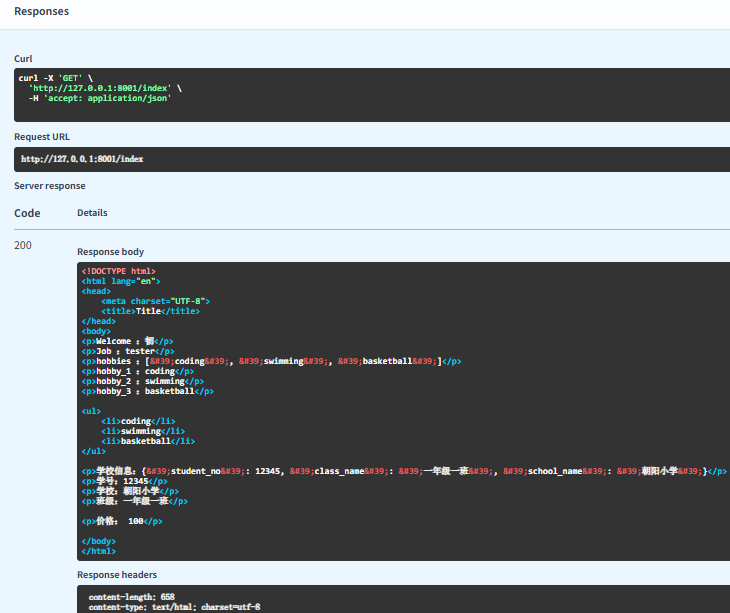Click the 200 status code
The image size is (730, 613).
click(x=23, y=245)
